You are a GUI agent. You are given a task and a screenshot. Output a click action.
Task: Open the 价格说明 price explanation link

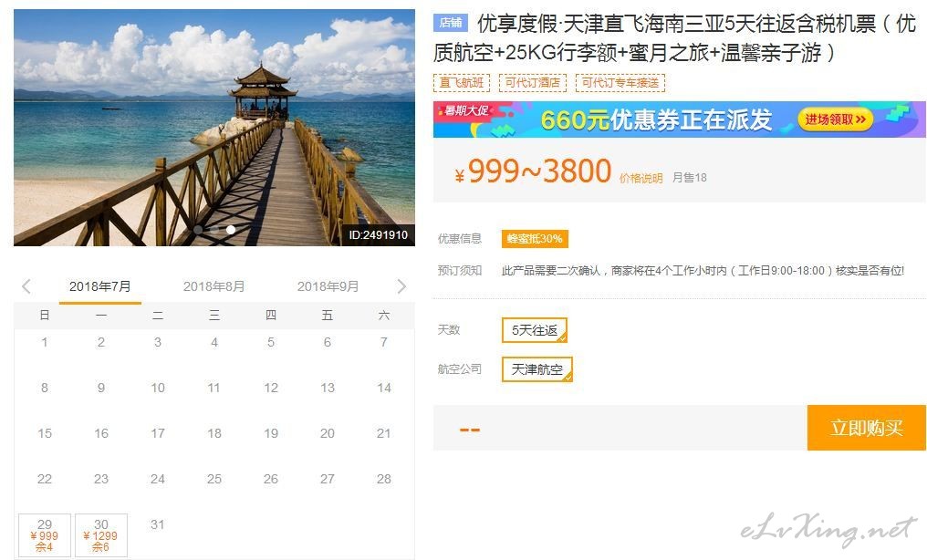click(641, 179)
